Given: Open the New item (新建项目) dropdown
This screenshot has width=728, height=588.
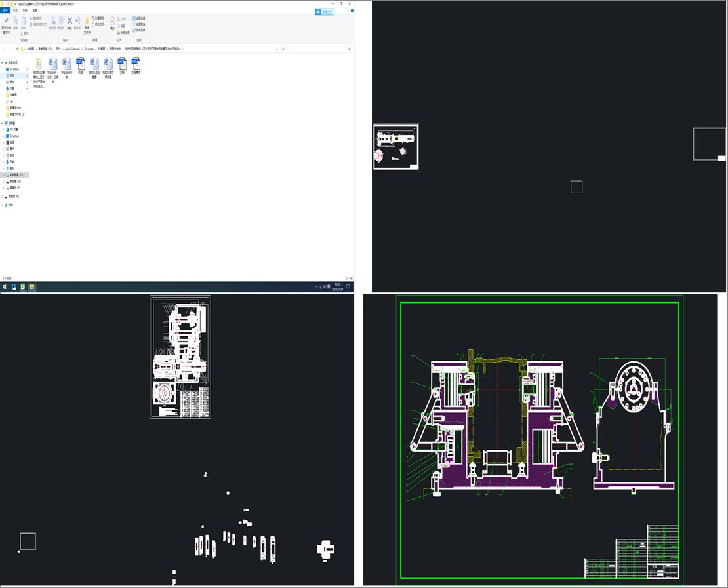Looking at the screenshot, I should click(100, 18).
